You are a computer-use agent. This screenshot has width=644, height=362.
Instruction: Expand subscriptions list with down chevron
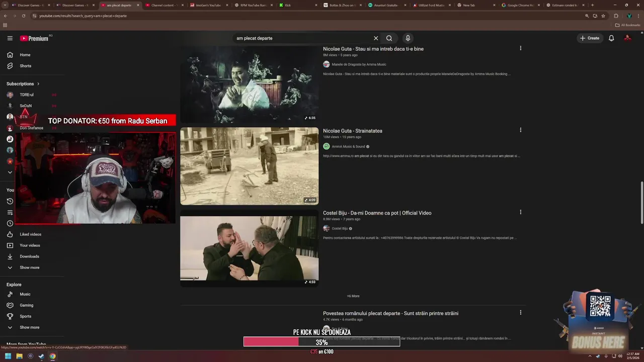10,172
